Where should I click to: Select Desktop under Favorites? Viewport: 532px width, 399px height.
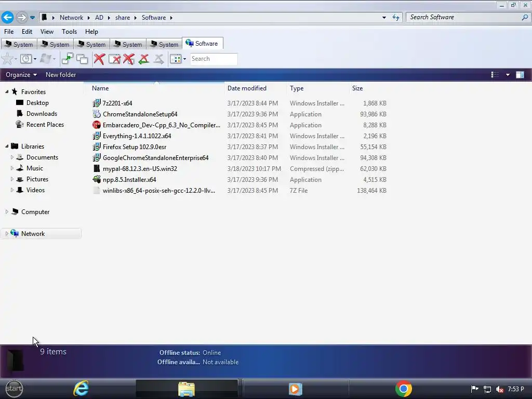tap(37, 103)
